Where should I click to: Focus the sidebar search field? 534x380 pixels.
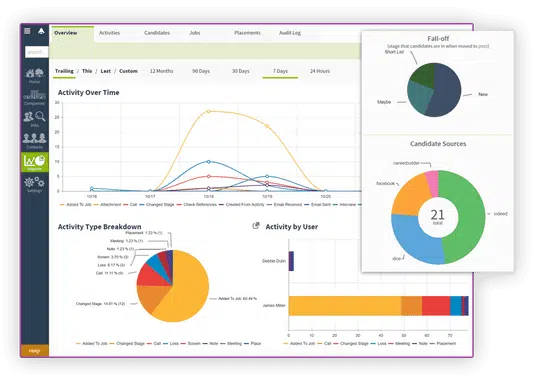click(36, 52)
